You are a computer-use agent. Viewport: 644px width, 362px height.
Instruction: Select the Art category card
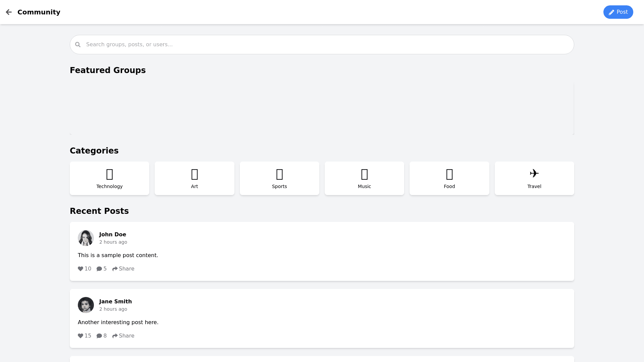click(194, 178)
